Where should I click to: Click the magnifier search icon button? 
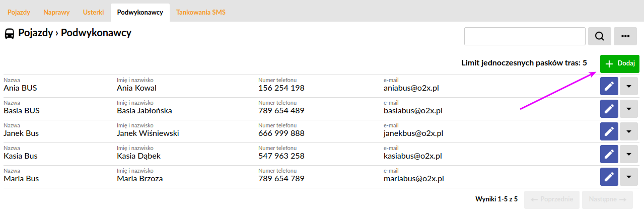[x=600, y=36]
